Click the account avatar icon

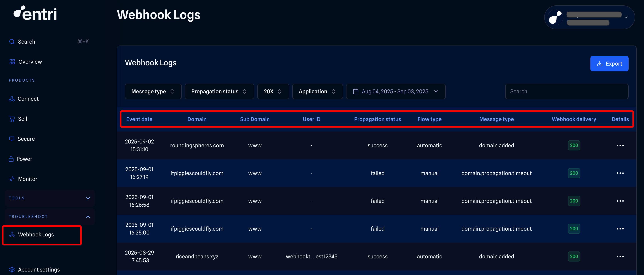point(555,17)
